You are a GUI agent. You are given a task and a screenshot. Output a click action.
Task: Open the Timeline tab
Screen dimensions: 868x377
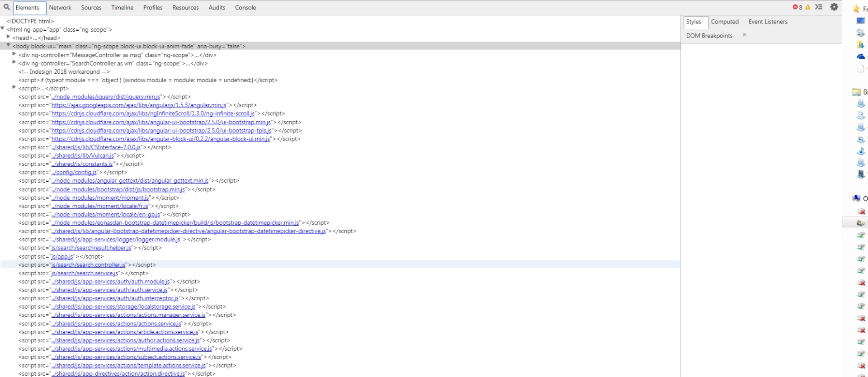(x=123, y=8)
